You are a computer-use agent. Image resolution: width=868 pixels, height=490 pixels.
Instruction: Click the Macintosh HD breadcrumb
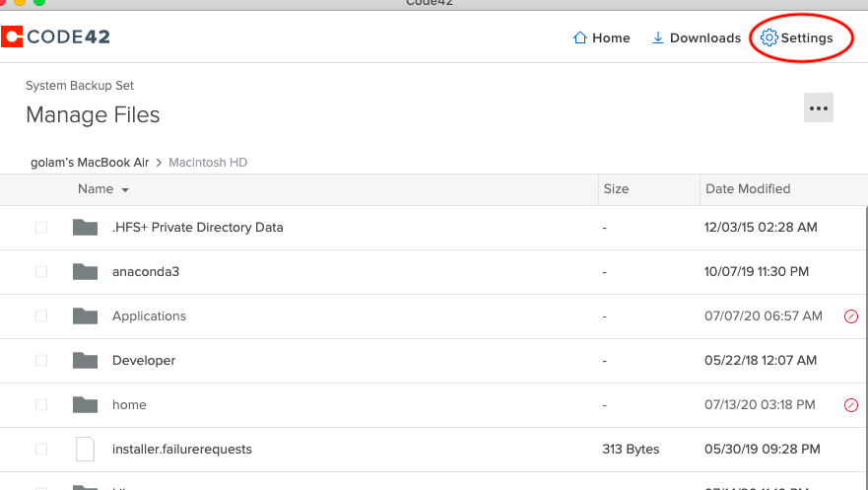point(208,163)
